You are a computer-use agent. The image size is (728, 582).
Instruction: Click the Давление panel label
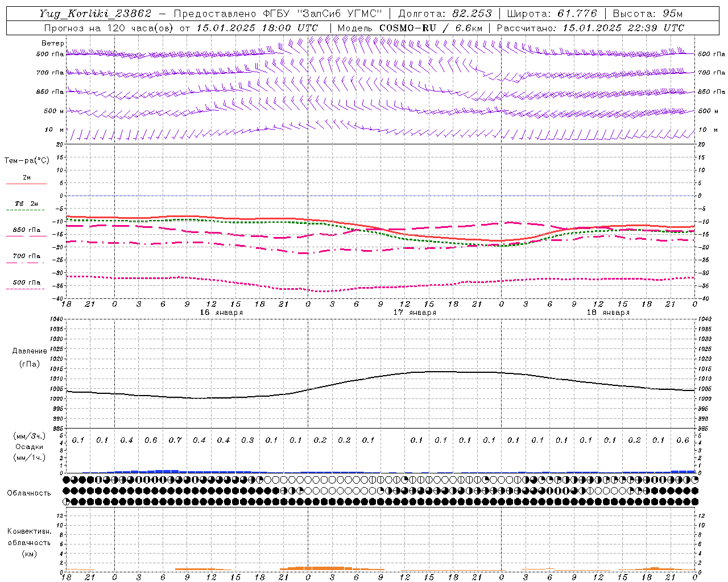[x=30, y=351]
